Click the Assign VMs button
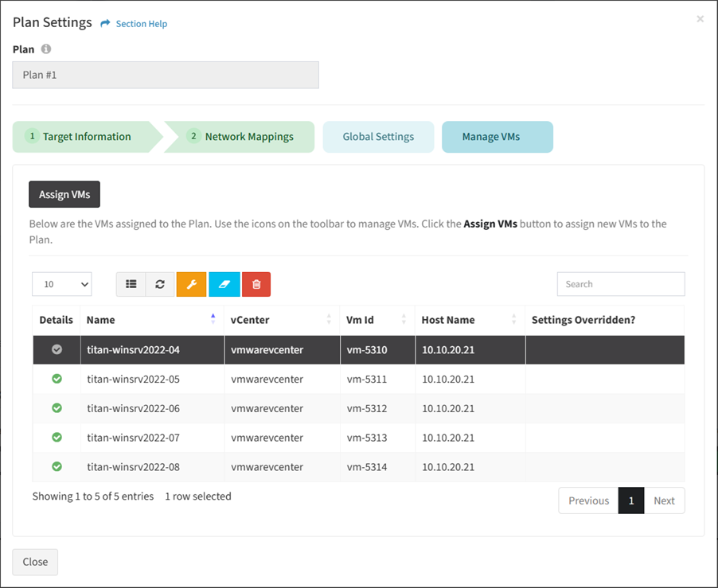The width and height of the screenshot is (718, 588). coord(64,194)
